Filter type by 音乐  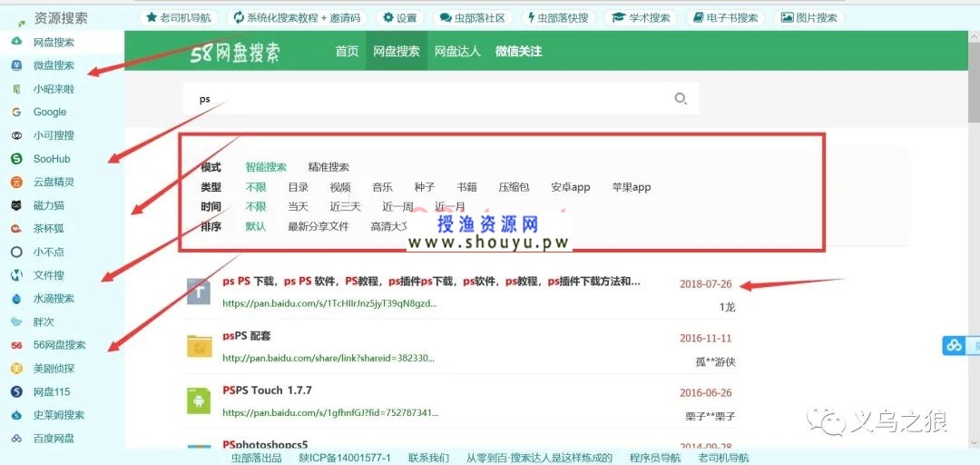pyautogui.click(x=383, y=187)
